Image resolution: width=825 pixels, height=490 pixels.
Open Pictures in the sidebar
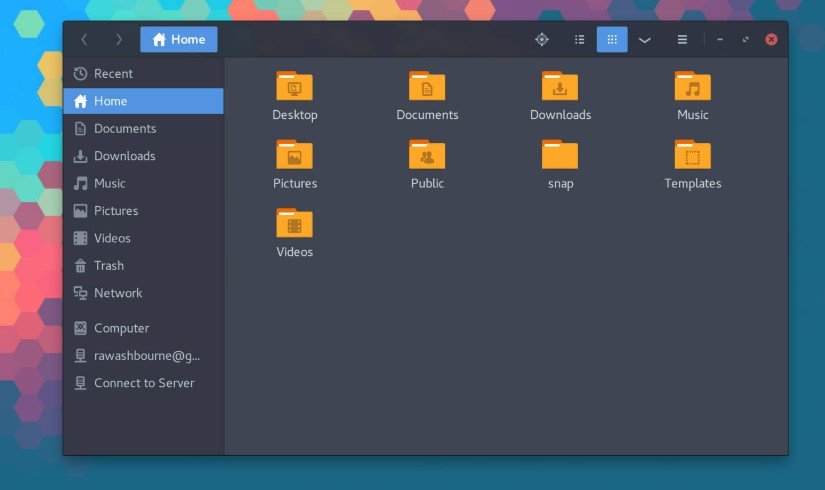point(143,211)
